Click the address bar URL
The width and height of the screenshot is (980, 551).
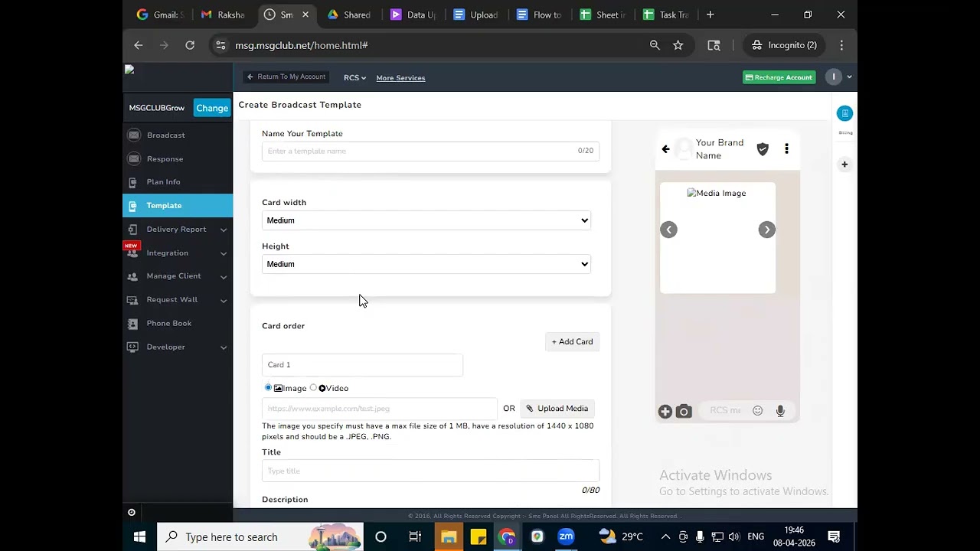302,45
